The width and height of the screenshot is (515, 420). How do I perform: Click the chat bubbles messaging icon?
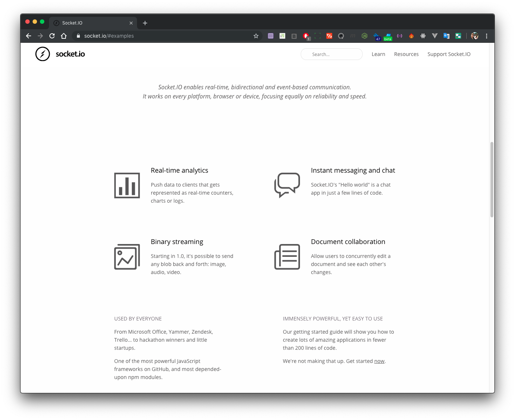[287, 185]
